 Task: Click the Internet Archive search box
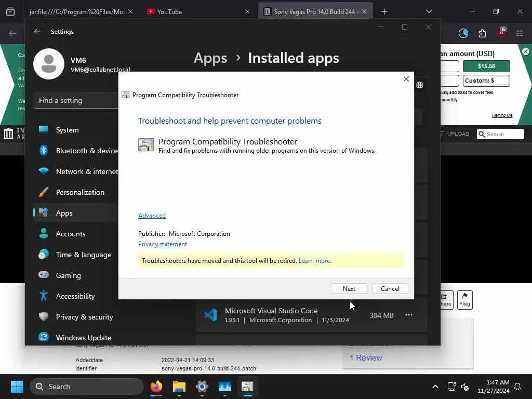click(x=500, y=135)
